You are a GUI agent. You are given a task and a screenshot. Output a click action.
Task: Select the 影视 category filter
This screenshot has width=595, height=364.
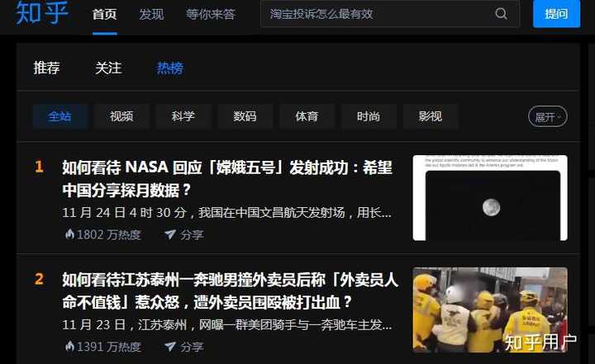431,116
